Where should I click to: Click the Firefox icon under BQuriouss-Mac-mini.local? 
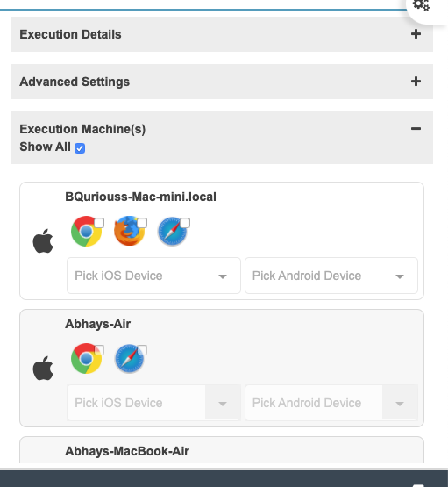coord(129,232)
